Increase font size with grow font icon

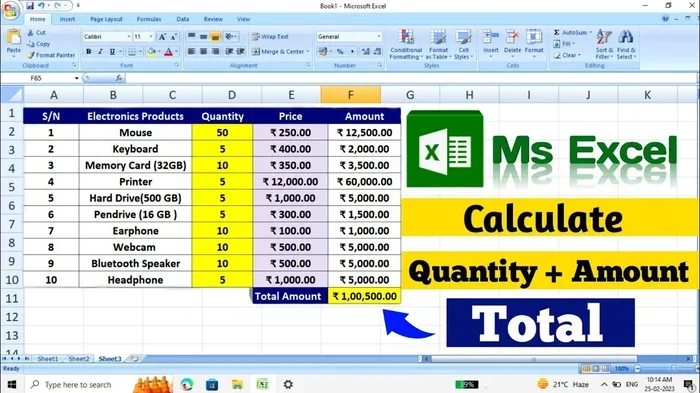point(162,37)
